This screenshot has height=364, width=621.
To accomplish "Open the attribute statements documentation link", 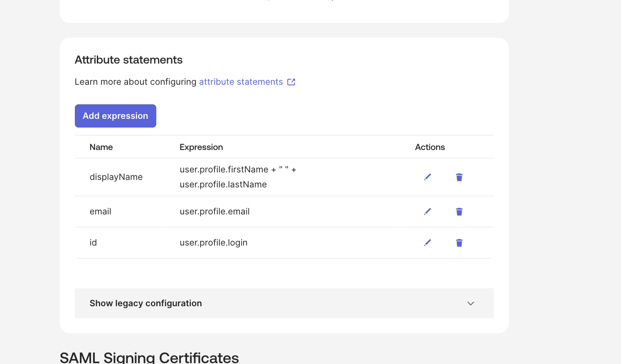I will [241, 82].
